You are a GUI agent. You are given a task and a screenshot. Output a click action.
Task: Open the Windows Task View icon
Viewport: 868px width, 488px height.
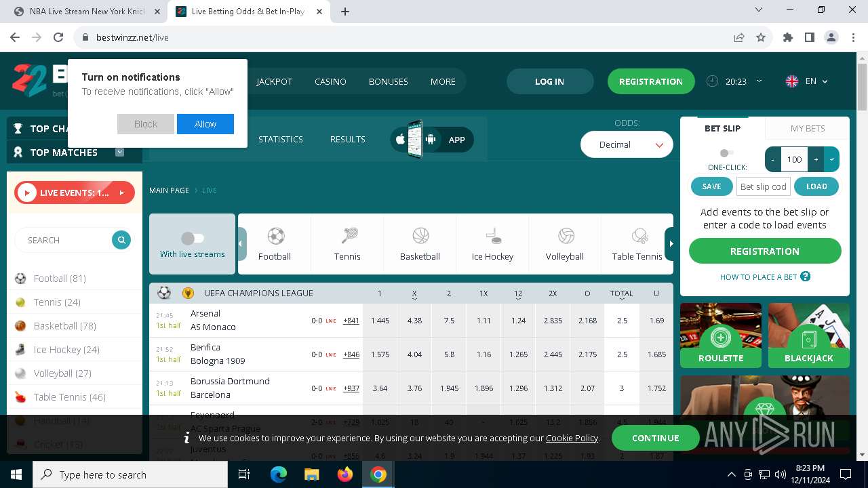[244, 474]
